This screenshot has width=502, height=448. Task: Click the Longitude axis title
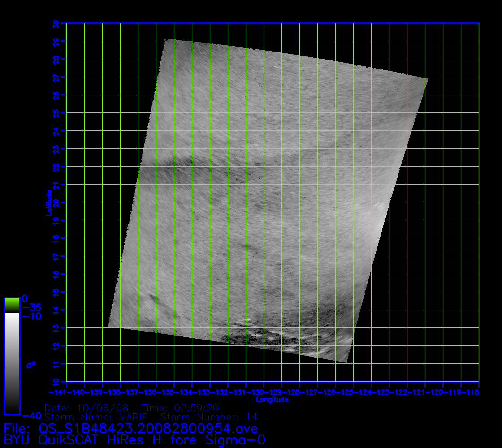272,400
